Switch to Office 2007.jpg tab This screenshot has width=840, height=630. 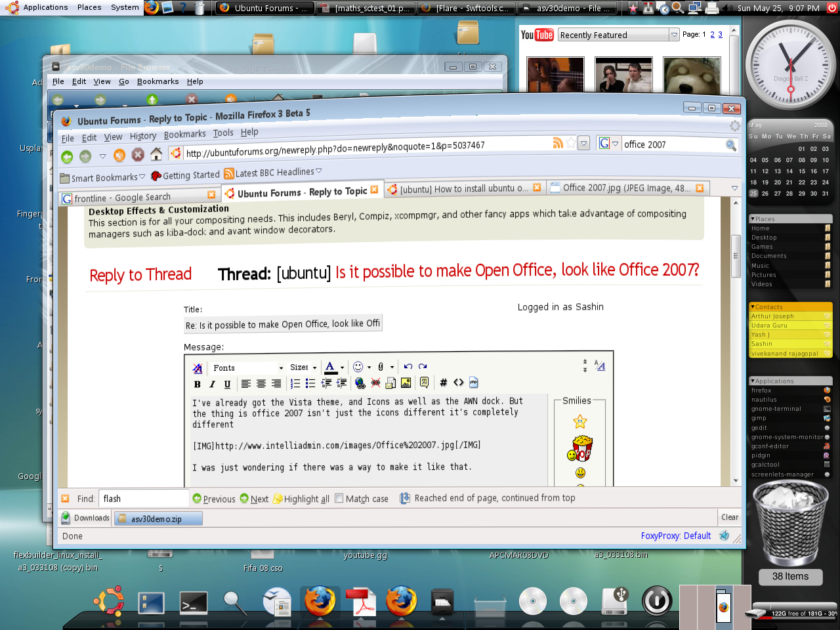[627, 188]
